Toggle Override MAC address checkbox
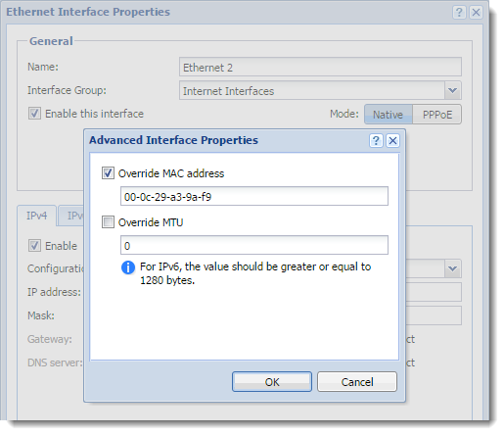504x435 pixels. point(108,173)
